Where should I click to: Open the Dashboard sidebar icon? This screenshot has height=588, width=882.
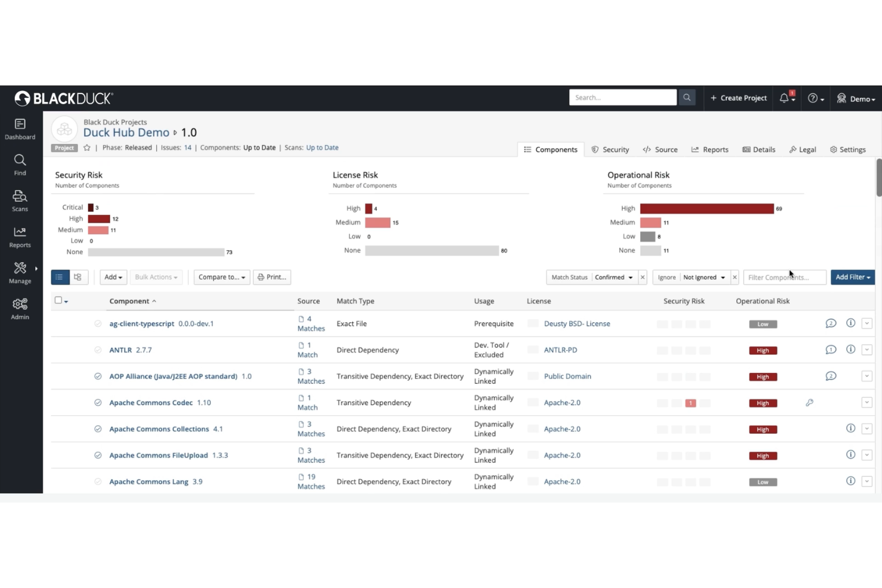point(20,129)
